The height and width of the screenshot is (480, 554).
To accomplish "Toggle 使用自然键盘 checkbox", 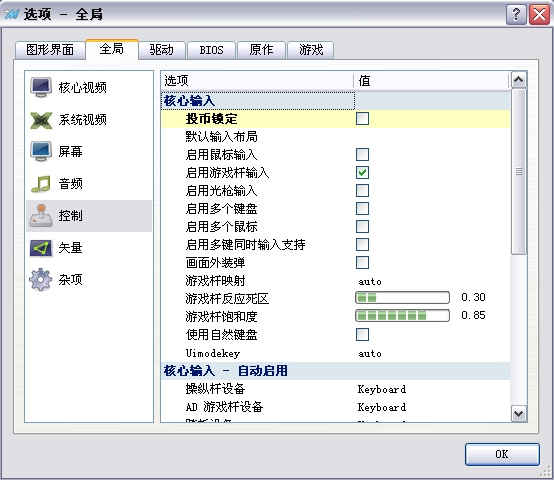I will click(x=362, y=334).
